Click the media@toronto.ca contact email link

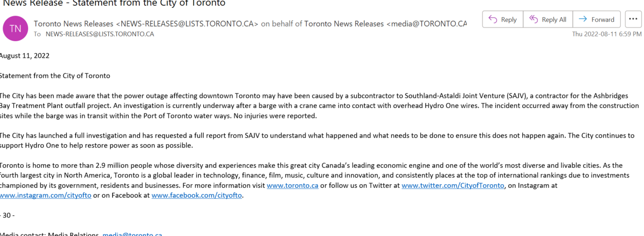(132, 233)
